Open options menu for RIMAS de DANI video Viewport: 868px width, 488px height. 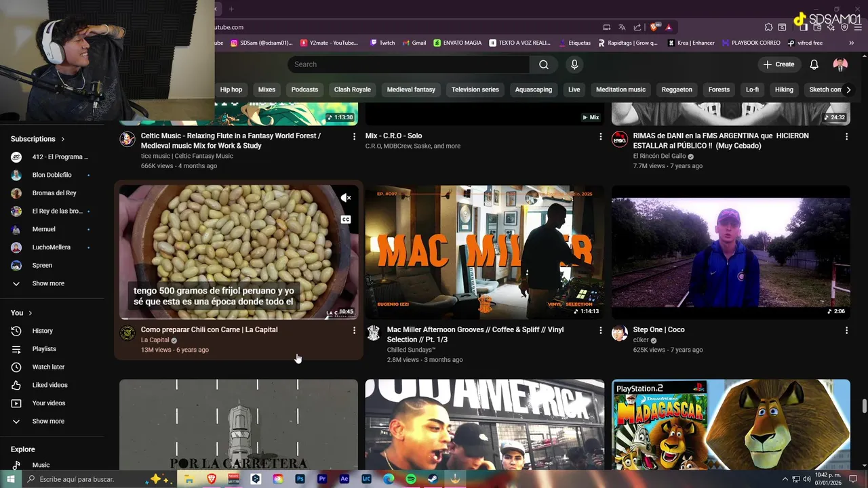click(x=846, y=136)
